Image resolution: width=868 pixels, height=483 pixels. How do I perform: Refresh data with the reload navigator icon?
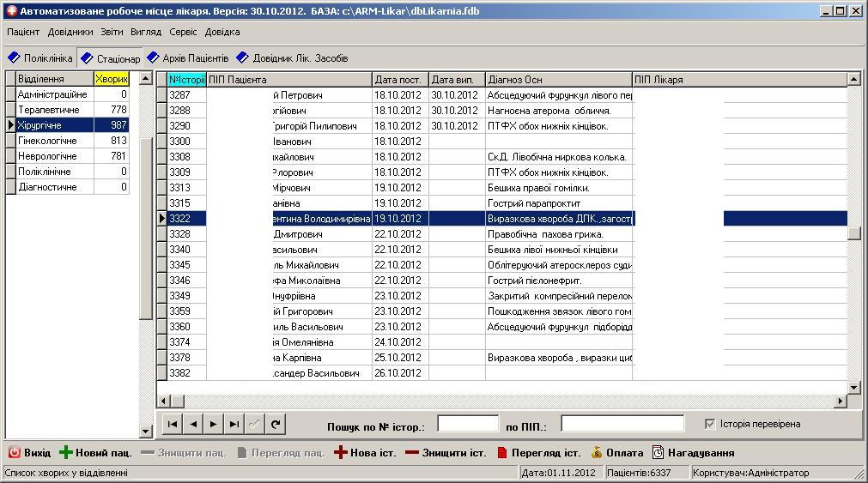275,425
